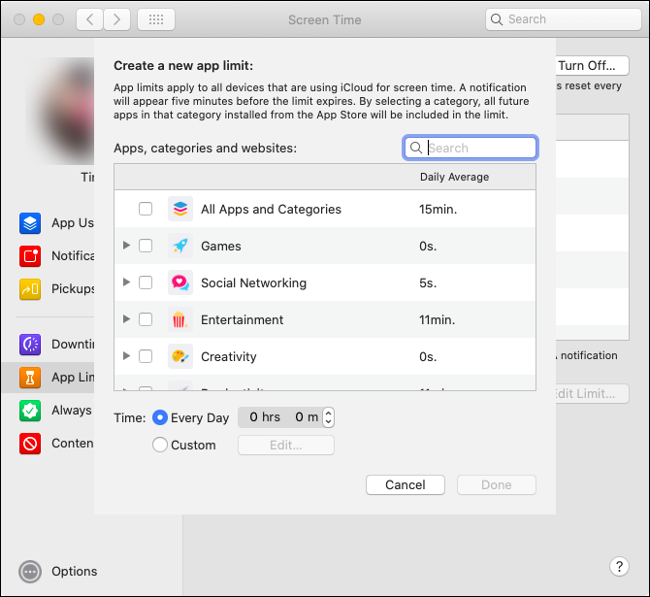The height and width of the screenshot is (597, 650).
Task: Click the Edit Limit... button
Action: [592, 394]
